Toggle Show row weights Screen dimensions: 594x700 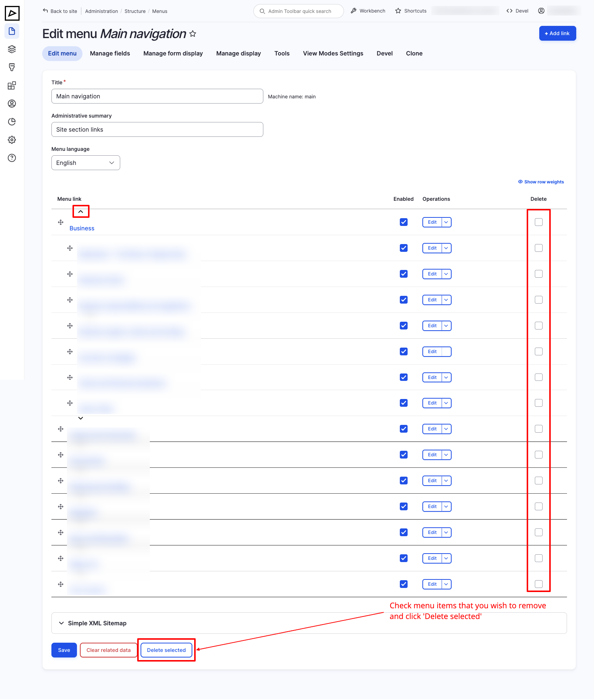click(x=541, y=182)
